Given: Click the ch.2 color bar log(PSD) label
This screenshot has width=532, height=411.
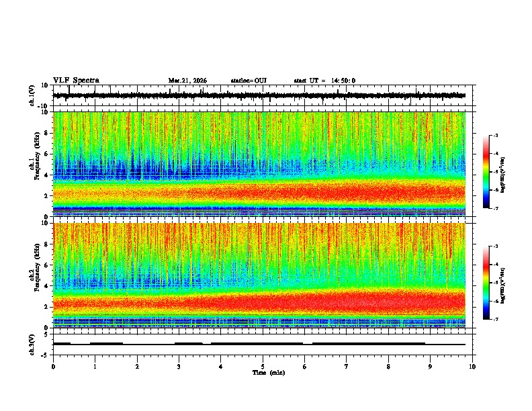Looking at the screenshot, I should click(x=503, y=286).
